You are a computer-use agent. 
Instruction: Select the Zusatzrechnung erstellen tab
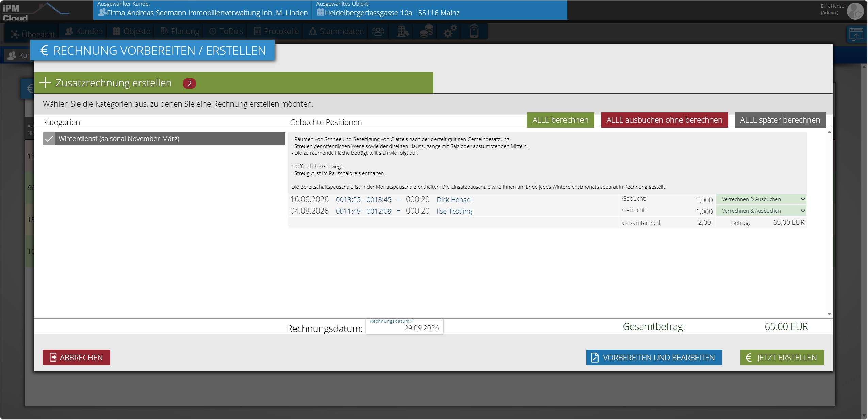coord(234,83)
